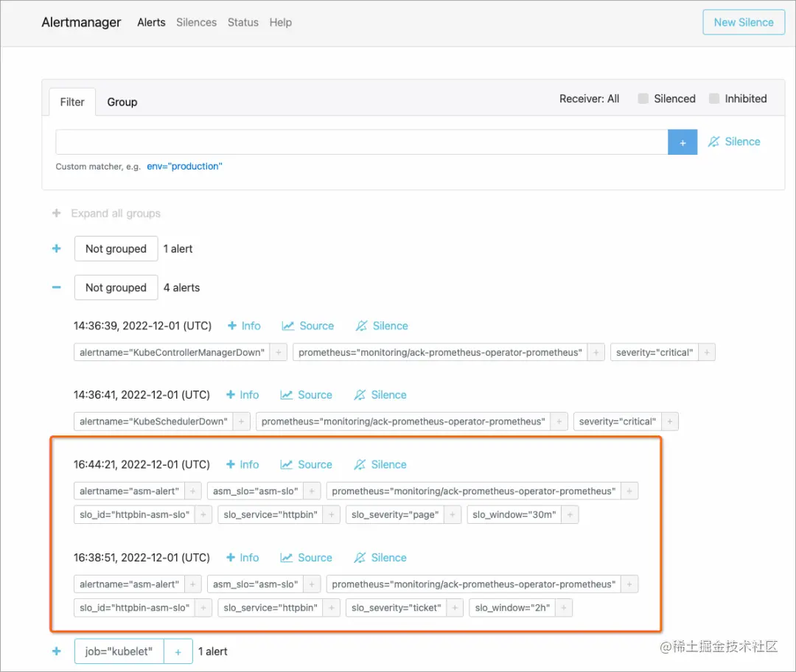Click alertname="KubeControllerManagerDown" label text
Screen dimensions: 796x672
172,352
